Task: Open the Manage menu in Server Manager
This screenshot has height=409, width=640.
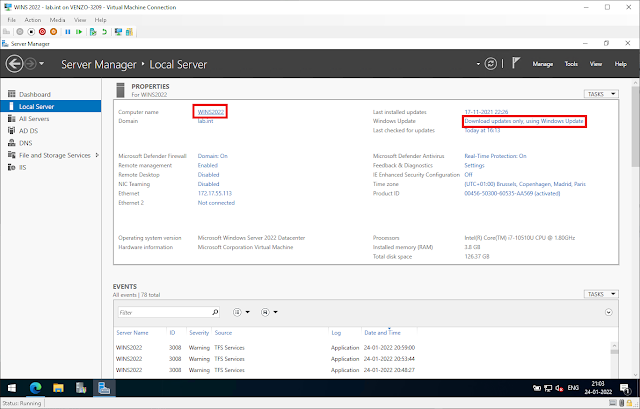Action: click(542, 64)
